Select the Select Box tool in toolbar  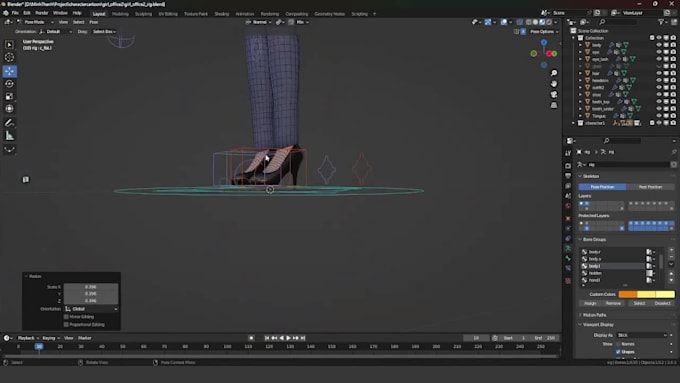point(9,45)
